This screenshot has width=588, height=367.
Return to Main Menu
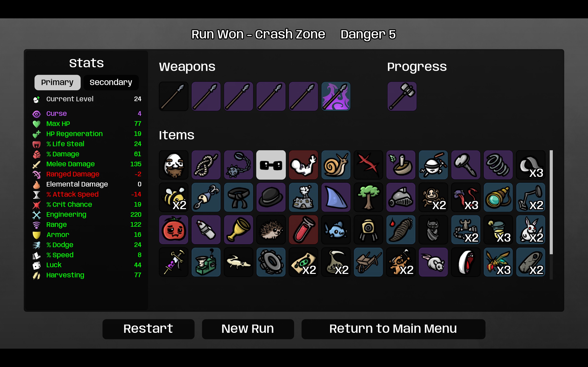click(393, 329)
